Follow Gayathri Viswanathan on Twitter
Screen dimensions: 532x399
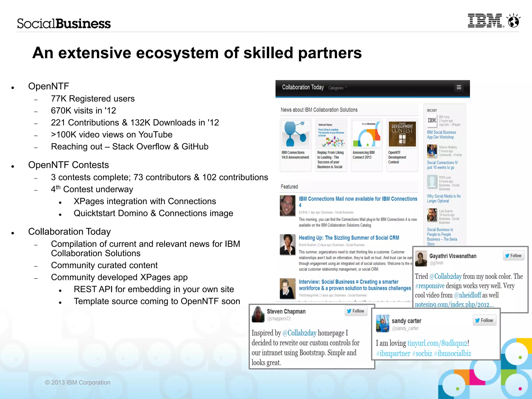(514, 256)
